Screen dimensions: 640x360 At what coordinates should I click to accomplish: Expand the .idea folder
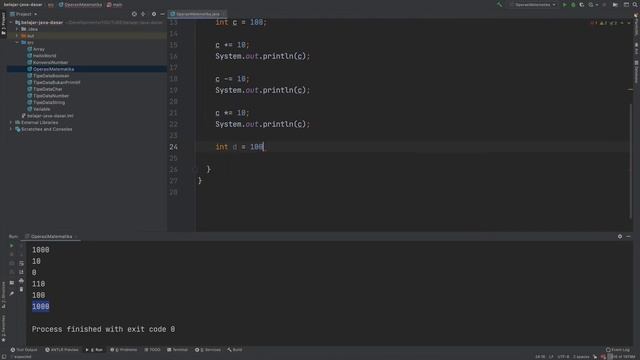18,29
